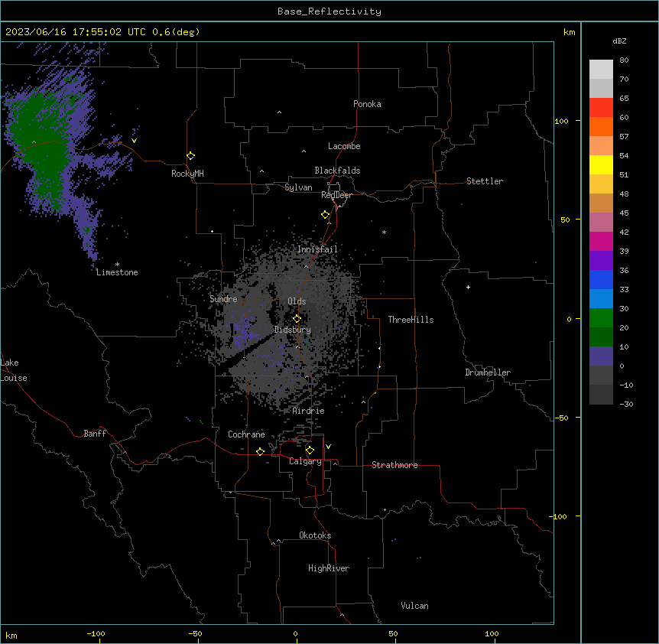This screenshot has width=659, height=644.
Task: Click the Lacombe town label
Action: coord(344,146)
